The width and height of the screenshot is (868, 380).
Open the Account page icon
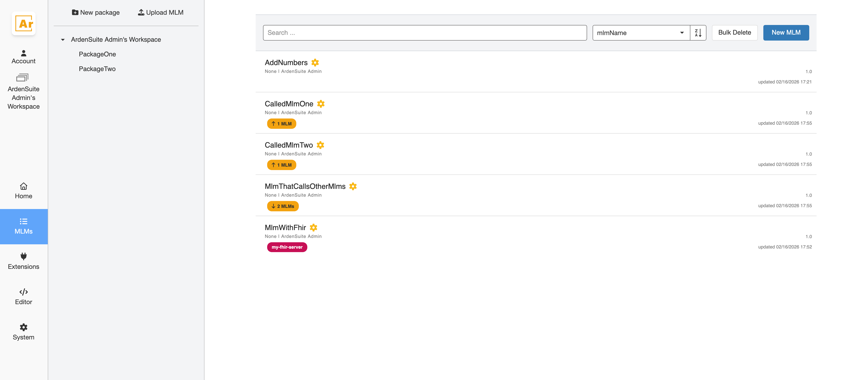pos(24,53)
